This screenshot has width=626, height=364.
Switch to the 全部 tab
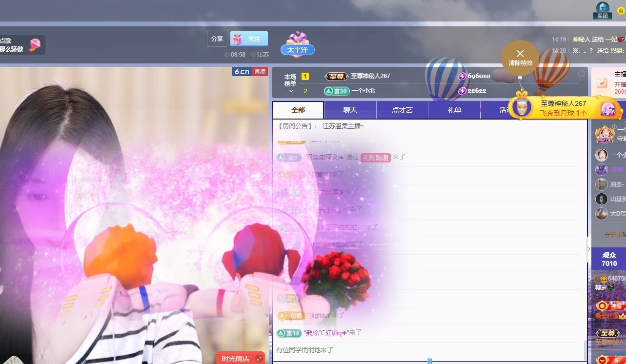point(298,110)
